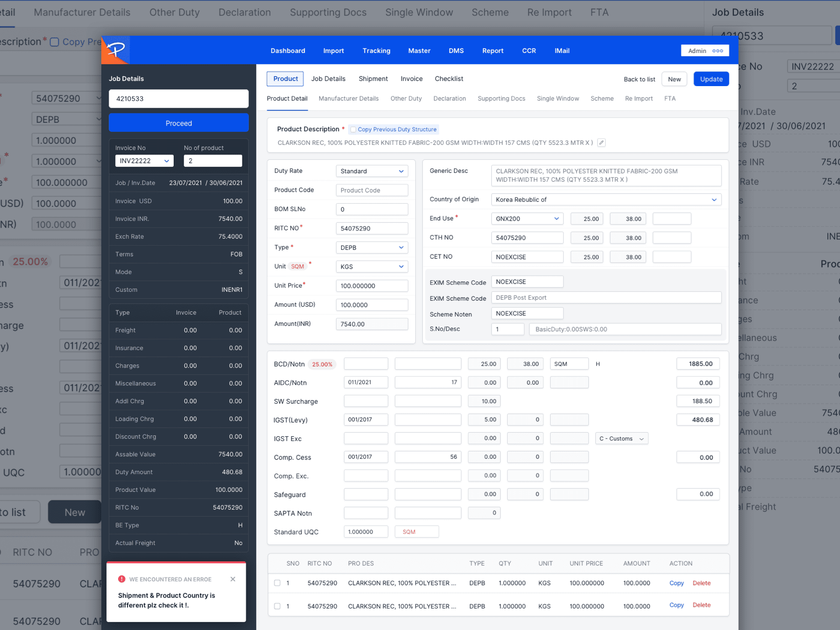Open Supporting Docs sub-tab

(501, 99)
